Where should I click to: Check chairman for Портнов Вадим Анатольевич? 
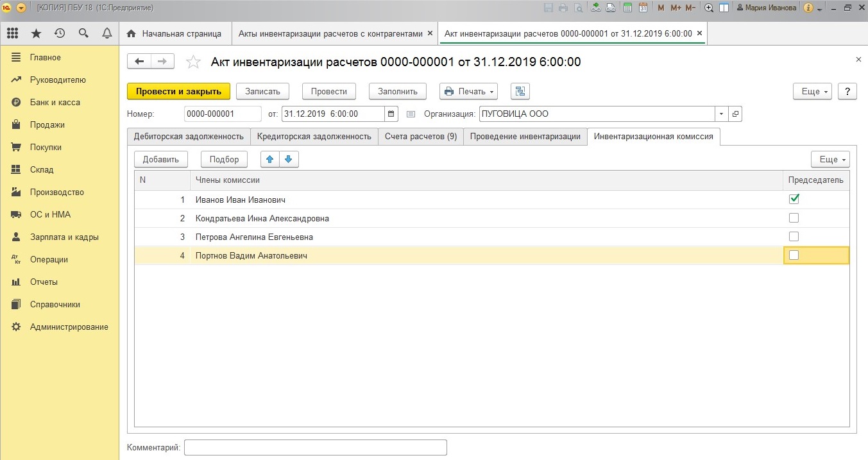coord(794,255)
